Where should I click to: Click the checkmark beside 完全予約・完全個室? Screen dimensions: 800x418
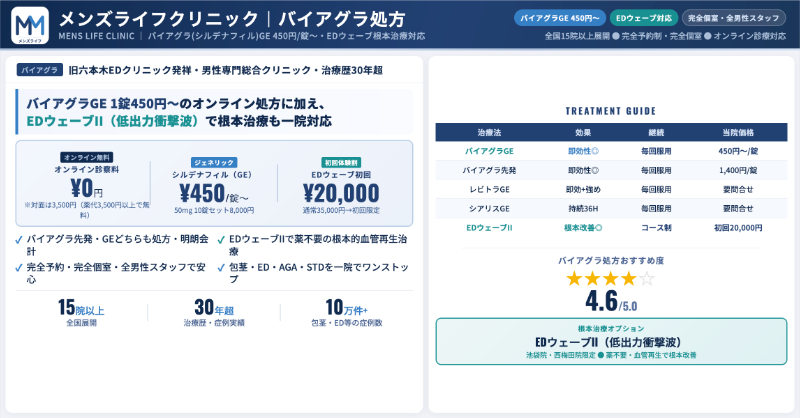(x=21, y=267)
